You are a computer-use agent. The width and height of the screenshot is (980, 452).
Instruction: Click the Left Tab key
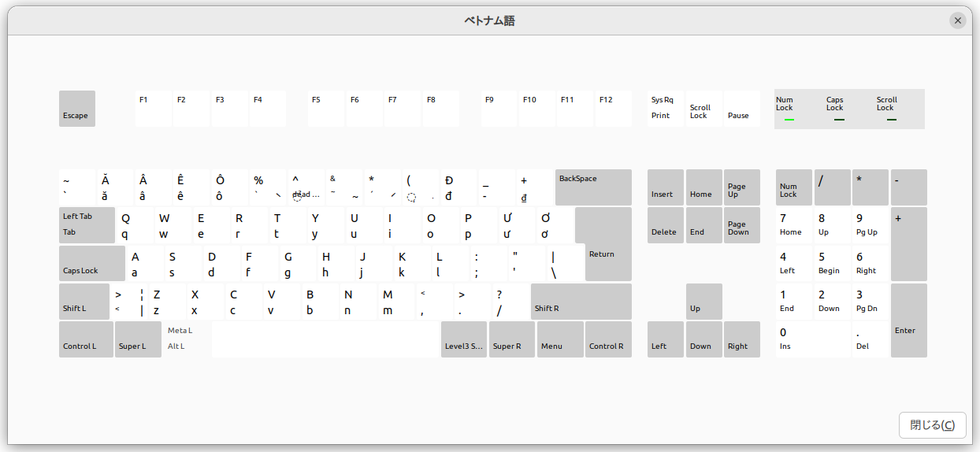point(87,225)
